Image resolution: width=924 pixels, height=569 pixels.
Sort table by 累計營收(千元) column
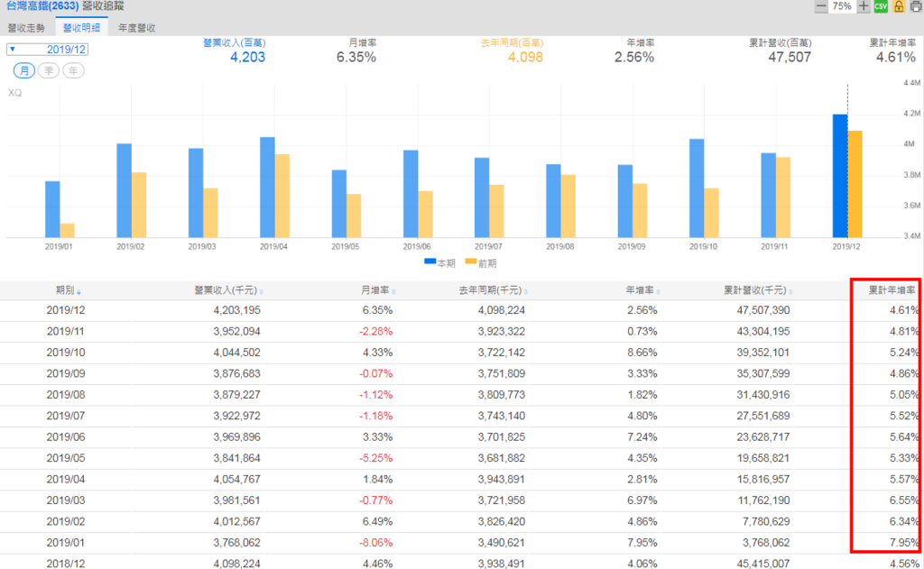758,290
